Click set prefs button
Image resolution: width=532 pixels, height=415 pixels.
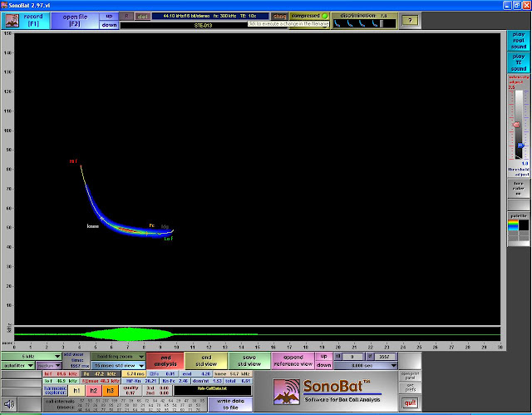[x=410, y=388]
